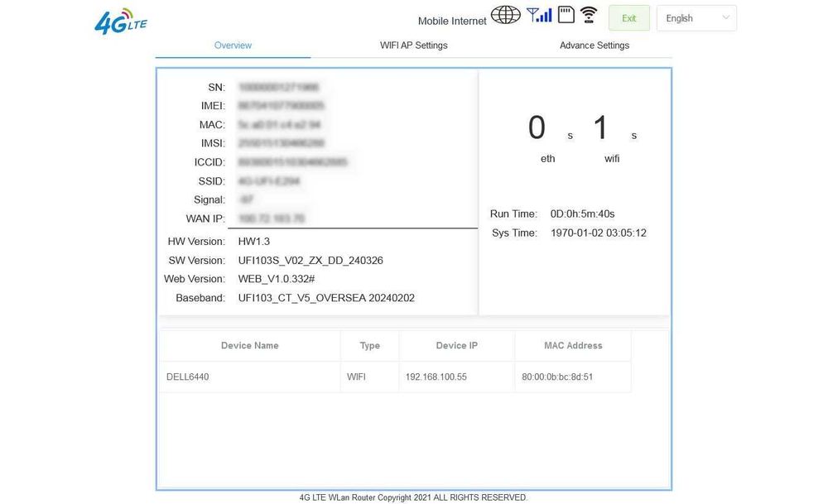
Task: Click the Exit button
Action: click(629, 18)
